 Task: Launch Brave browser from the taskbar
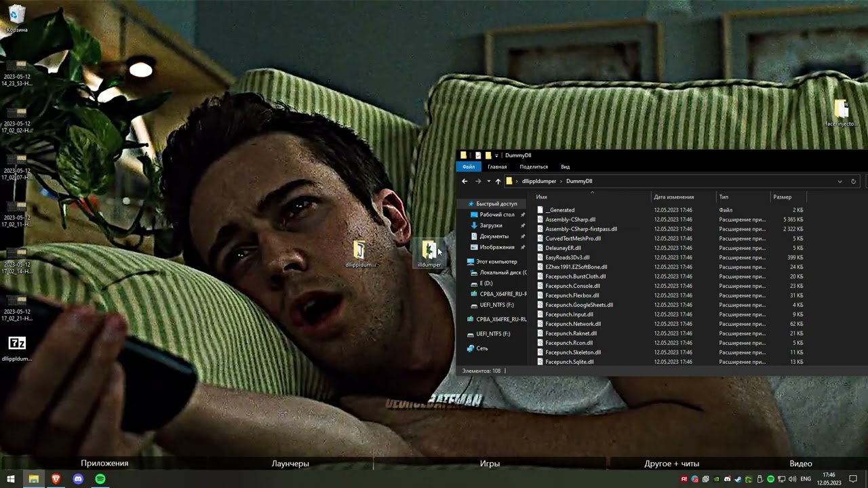pyautogui.click(x=56, y=479)
